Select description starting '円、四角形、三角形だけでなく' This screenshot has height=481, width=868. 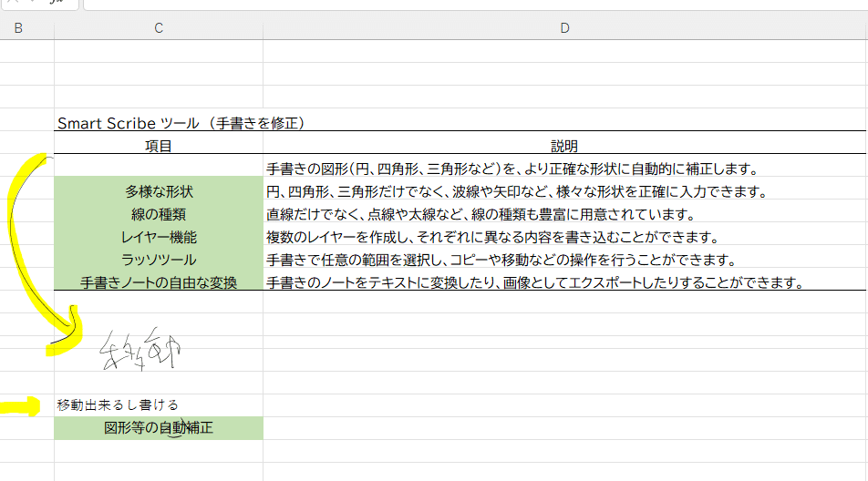(517, 191)
